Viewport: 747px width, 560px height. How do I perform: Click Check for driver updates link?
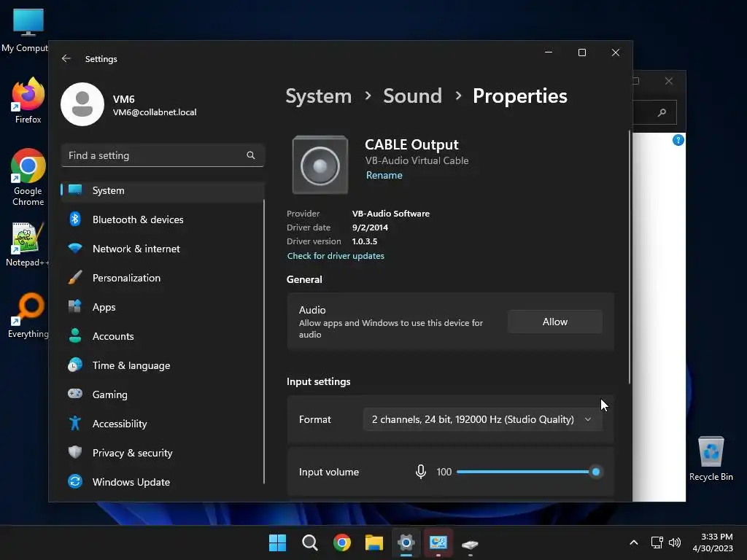336,256
